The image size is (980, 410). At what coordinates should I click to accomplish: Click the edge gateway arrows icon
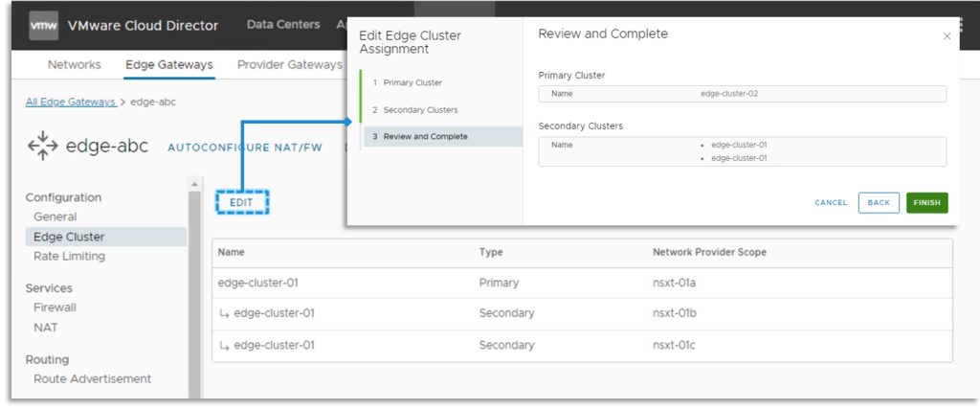pyautogui.click(x=42, y=147)
